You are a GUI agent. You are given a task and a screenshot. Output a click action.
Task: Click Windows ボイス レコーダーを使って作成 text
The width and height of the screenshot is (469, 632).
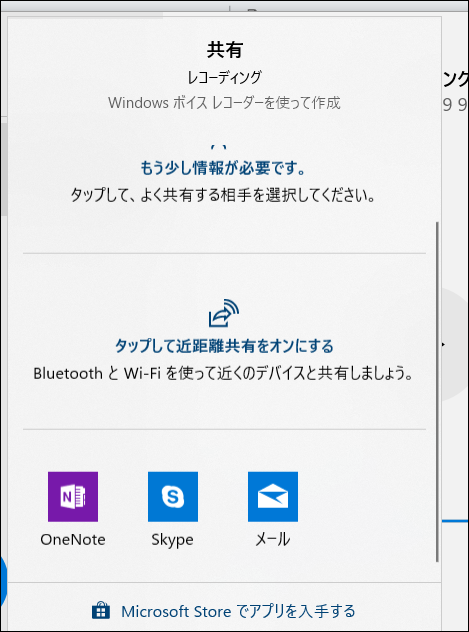pos(224,103)
